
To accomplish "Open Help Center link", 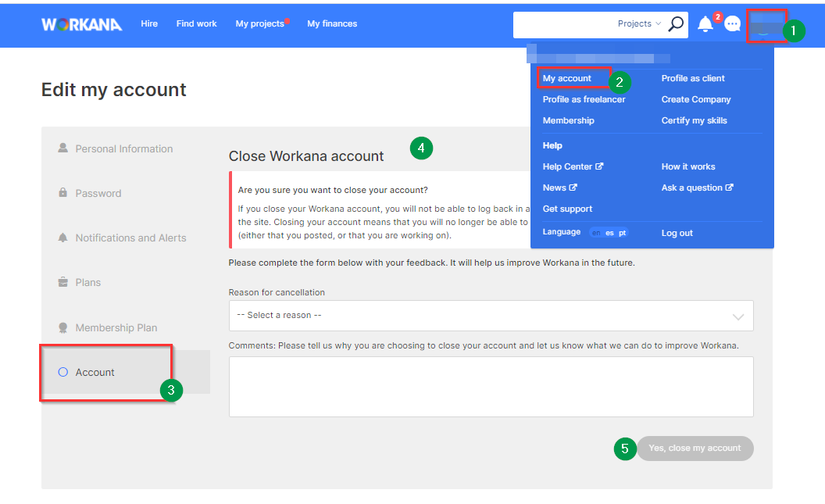I will pyautogui.click(x=568, y=166).
